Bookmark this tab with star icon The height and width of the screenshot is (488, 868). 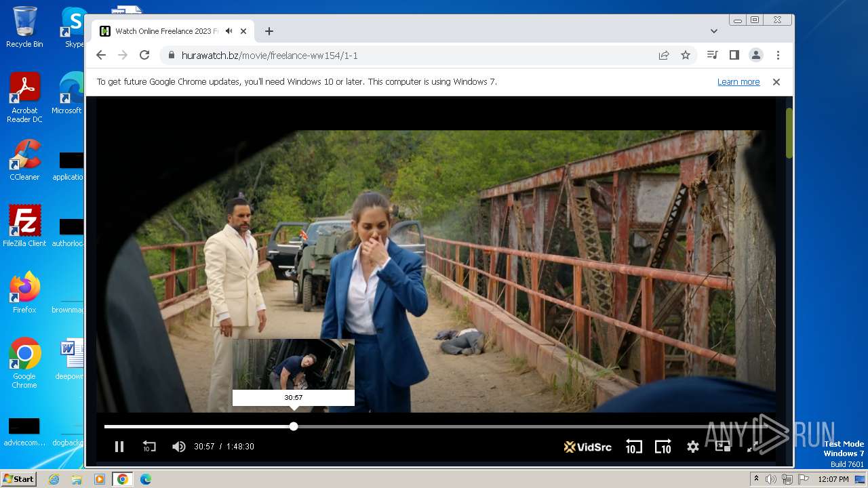tap(686, 56)
